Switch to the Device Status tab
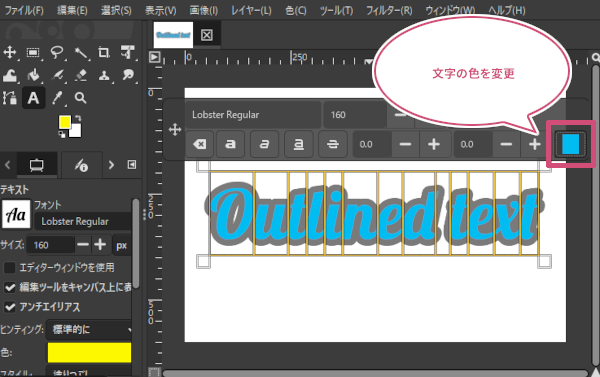This screenshot has width=600, height=377. point(81,165)
